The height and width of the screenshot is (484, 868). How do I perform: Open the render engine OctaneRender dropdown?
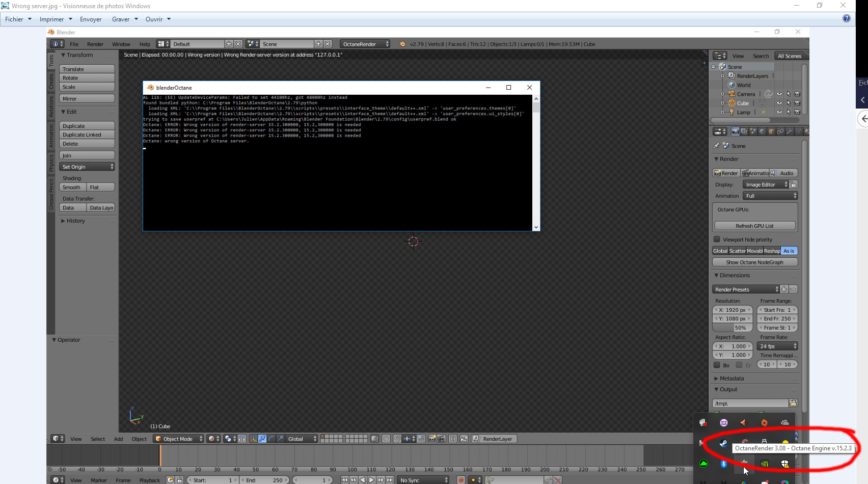365,44
